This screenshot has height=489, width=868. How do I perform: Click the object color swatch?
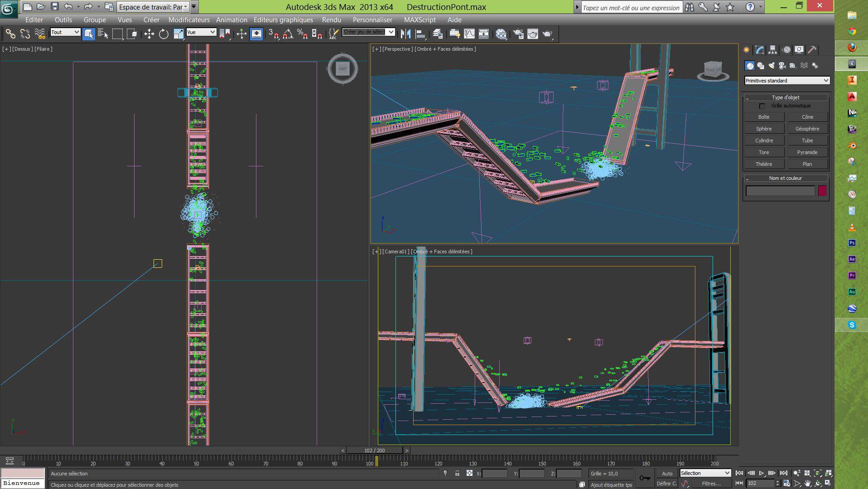pyautogui.click(x=822, y=191)
